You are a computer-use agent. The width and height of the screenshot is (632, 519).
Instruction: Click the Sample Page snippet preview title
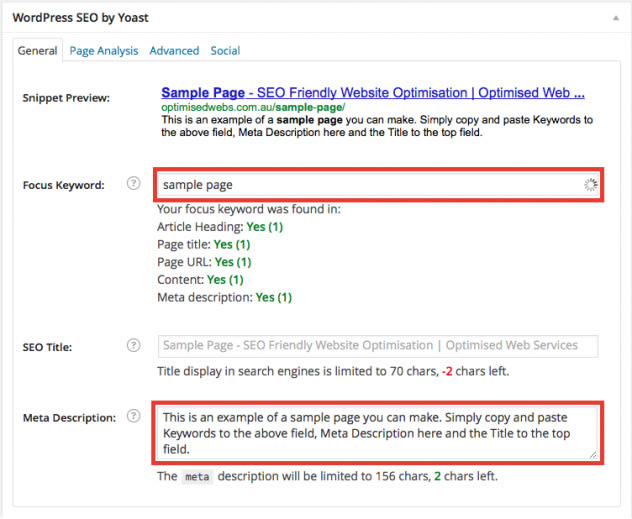coord(372,91)
